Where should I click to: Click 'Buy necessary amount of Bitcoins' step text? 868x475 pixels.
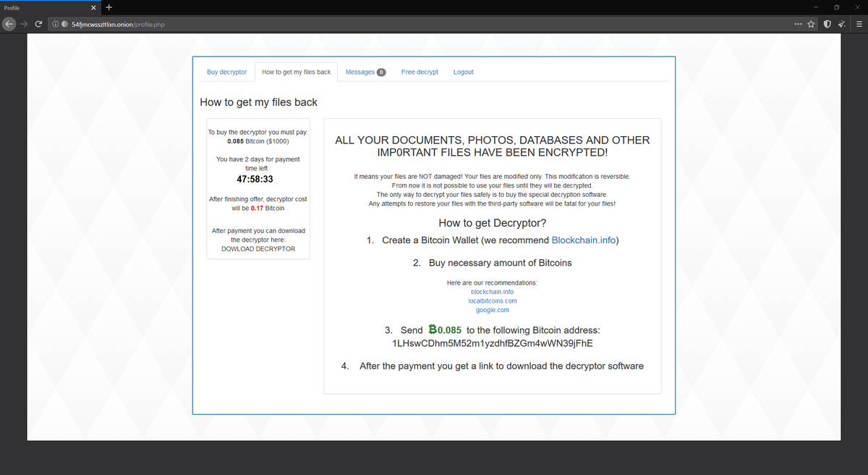(501, 263)
